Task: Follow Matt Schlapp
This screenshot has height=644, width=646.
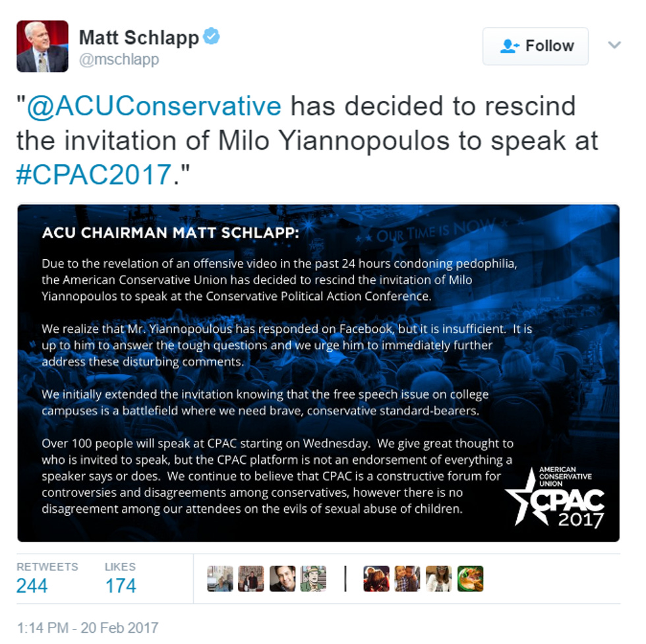Action: click(535, 46)
